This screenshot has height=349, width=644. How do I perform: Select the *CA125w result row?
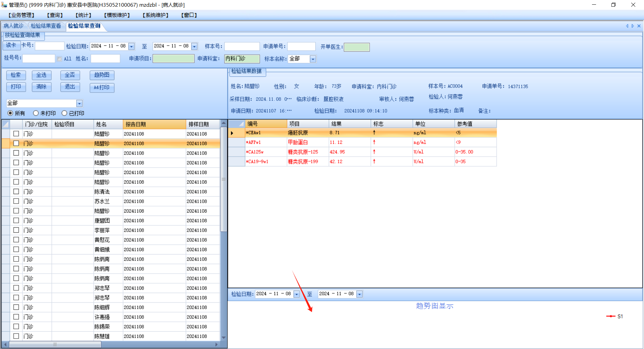point(362,152)
